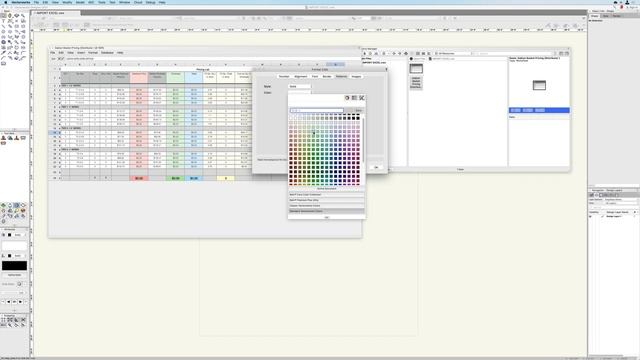Open the worksheet window's Insert menu
Image resolution: width=640 pixels, height=360 pixels.
(81, 53)
